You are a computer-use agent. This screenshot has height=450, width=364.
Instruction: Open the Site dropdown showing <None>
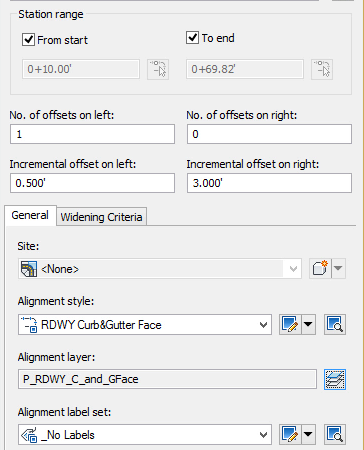coord(160,269)
